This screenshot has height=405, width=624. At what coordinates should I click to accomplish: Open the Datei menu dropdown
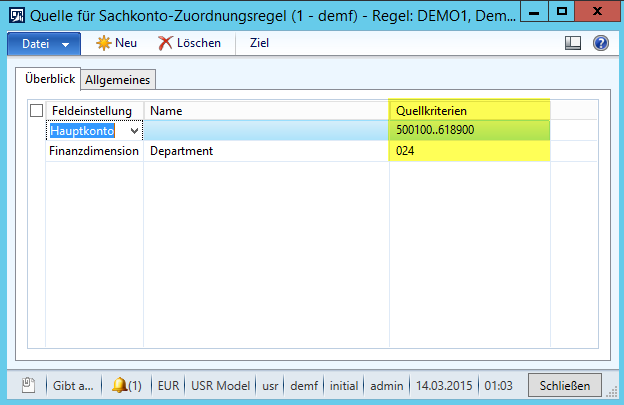pyautogui.click(x=45, y=44)
